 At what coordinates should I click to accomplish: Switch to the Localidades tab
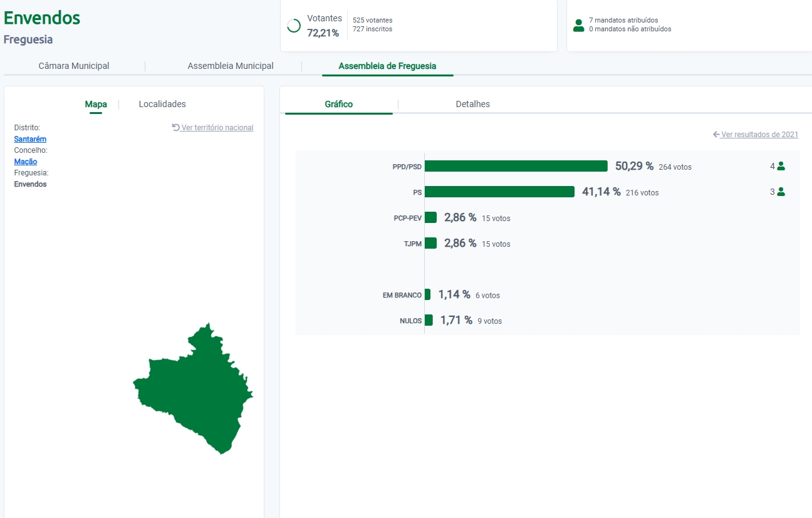point(162,104)
